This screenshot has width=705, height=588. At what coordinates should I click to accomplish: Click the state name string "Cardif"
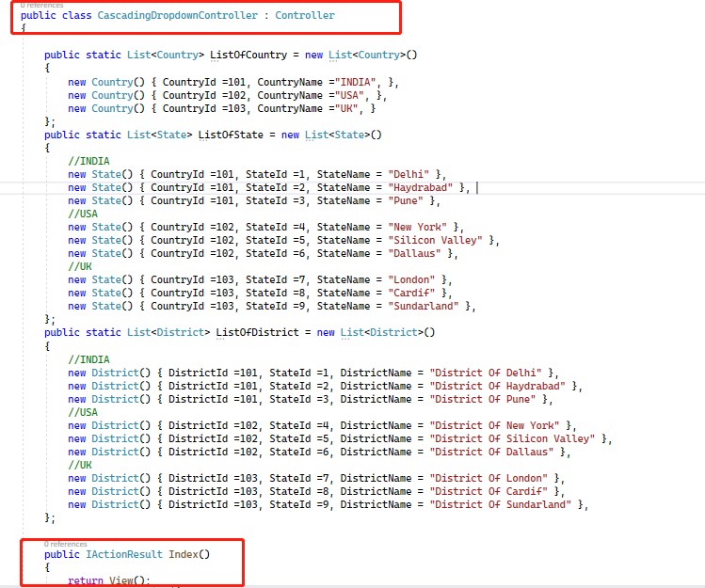pos(411,293)
